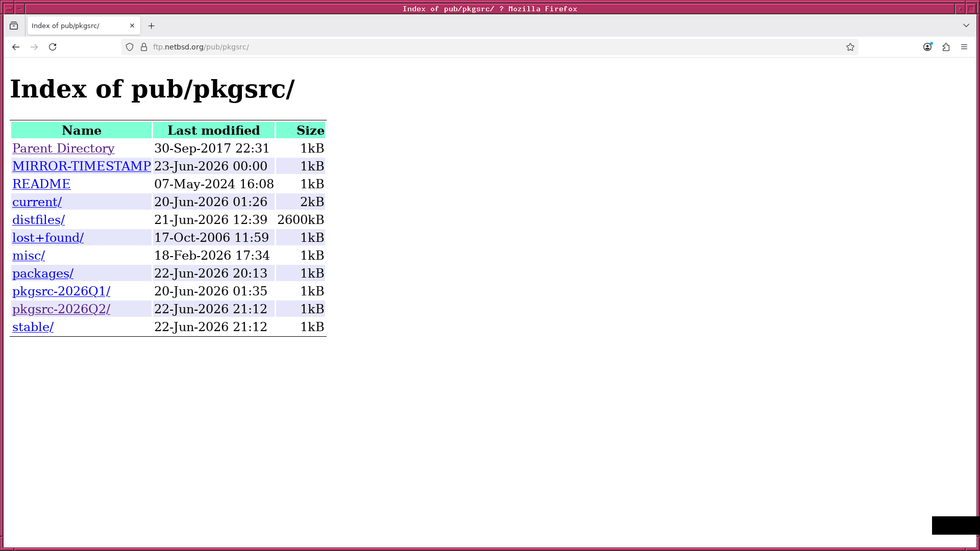Open the tracking protection shield icon
Screen dimensions: 980x551
click(130, 47)
